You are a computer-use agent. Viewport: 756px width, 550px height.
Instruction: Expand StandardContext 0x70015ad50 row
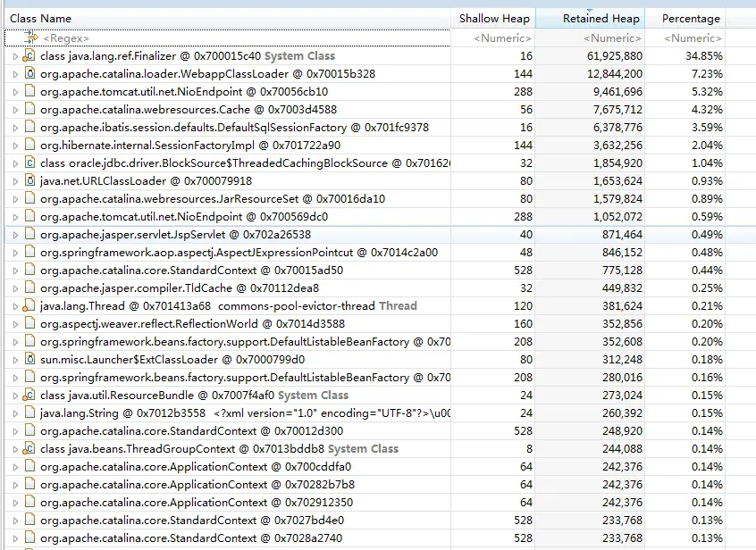(x=15, y=271)
